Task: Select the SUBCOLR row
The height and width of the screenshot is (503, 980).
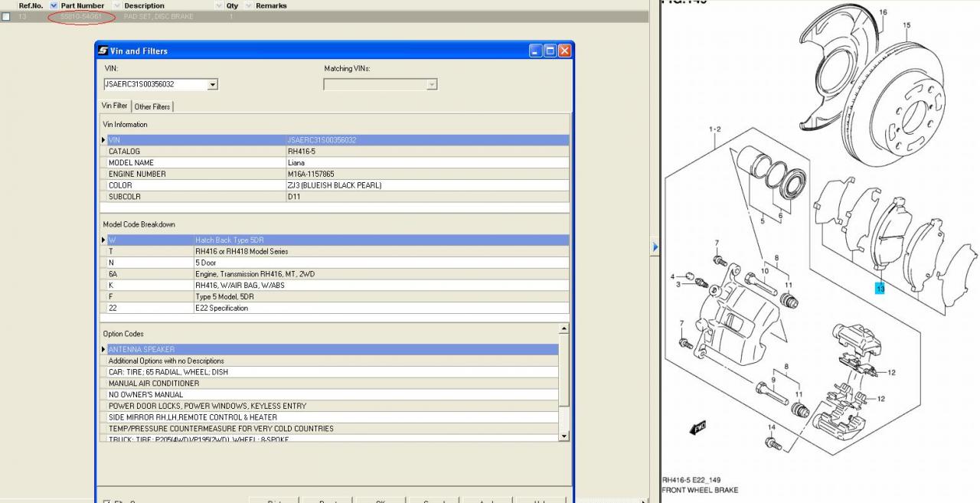Action: (x=335, y=197)
